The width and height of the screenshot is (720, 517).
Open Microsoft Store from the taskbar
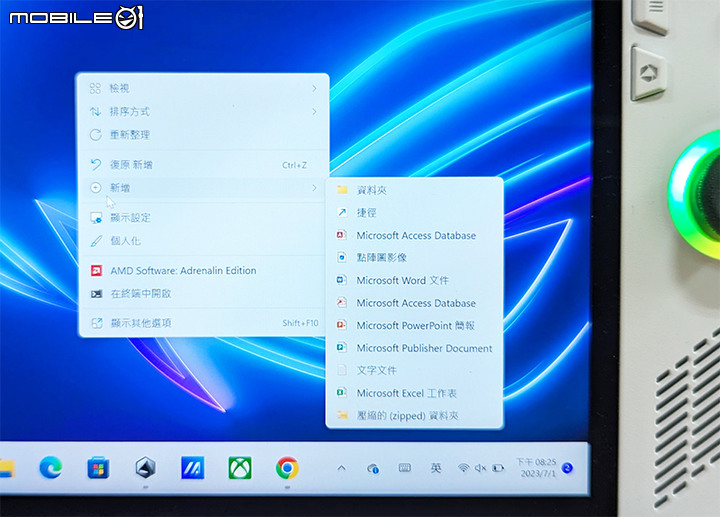coord(98,468)
